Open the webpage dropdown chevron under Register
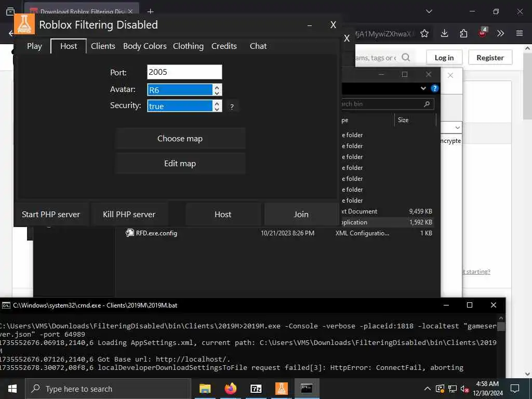The image size is (532, 399). (457, 128)
